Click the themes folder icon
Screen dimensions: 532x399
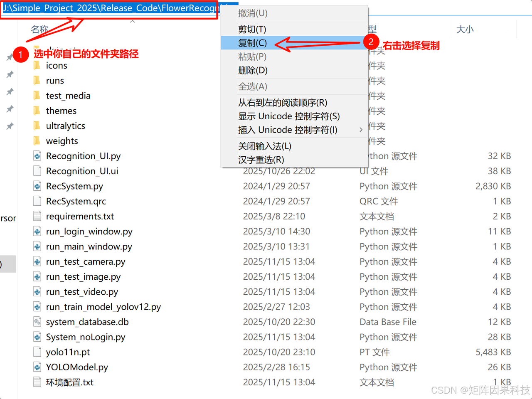coord(37,111)
